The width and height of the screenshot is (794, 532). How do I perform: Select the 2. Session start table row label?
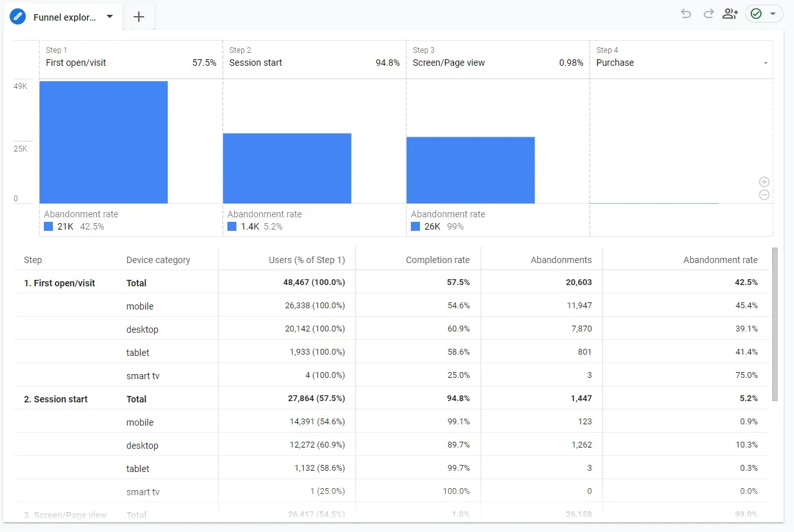[55, 399]
